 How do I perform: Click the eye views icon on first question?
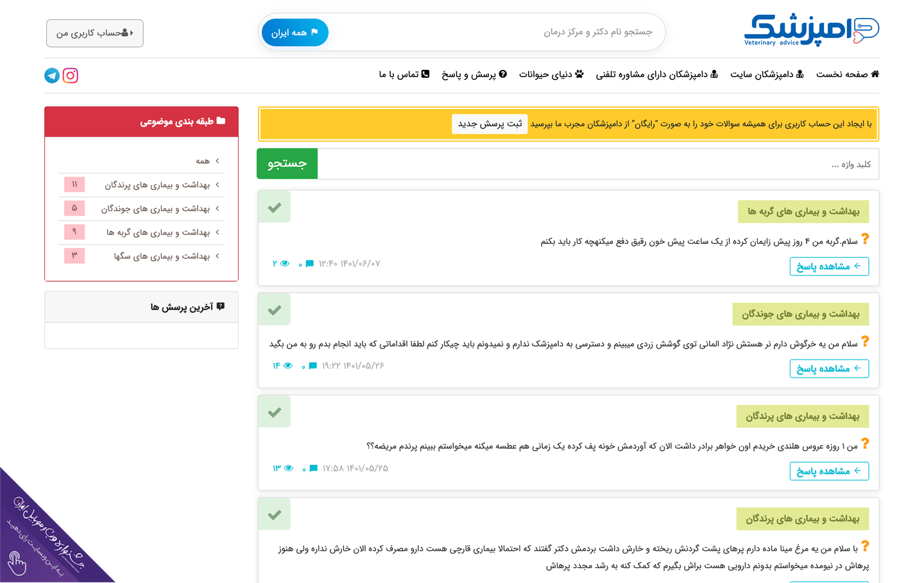[285, 264]
